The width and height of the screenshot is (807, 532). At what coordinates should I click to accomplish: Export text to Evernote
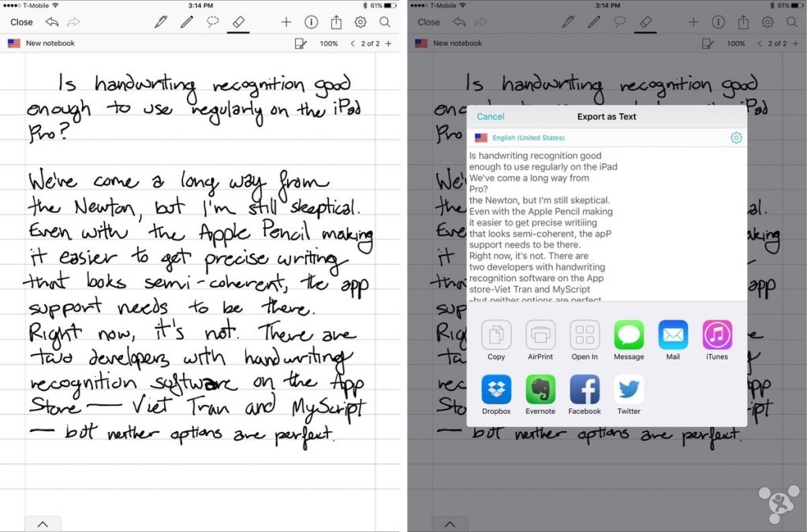(x=540, y=395)
